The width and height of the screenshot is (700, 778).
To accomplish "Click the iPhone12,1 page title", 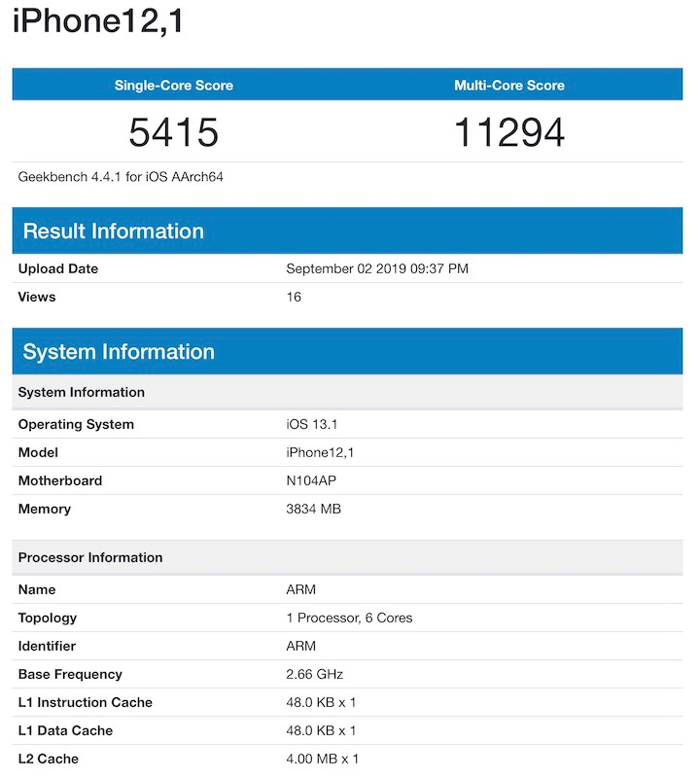I will point(97,21).
